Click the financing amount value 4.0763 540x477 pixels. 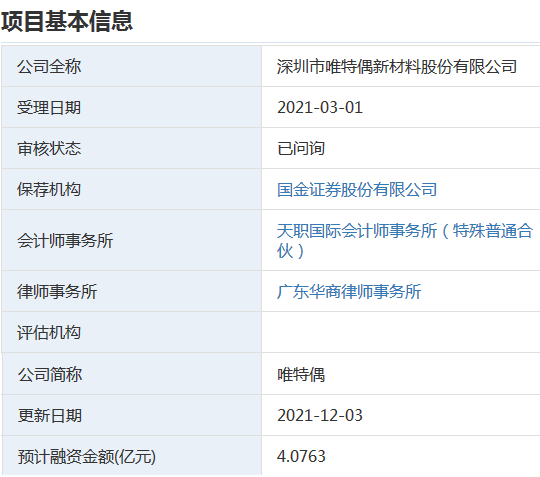301,456
